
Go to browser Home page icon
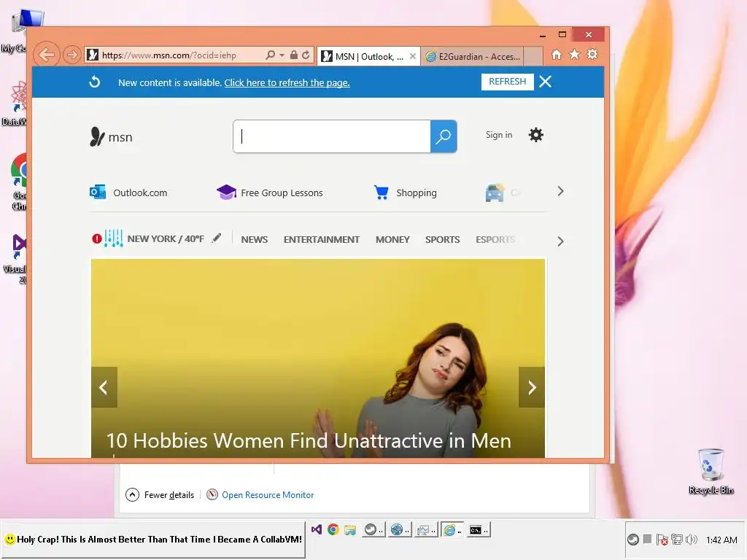[x=557, y=55]
